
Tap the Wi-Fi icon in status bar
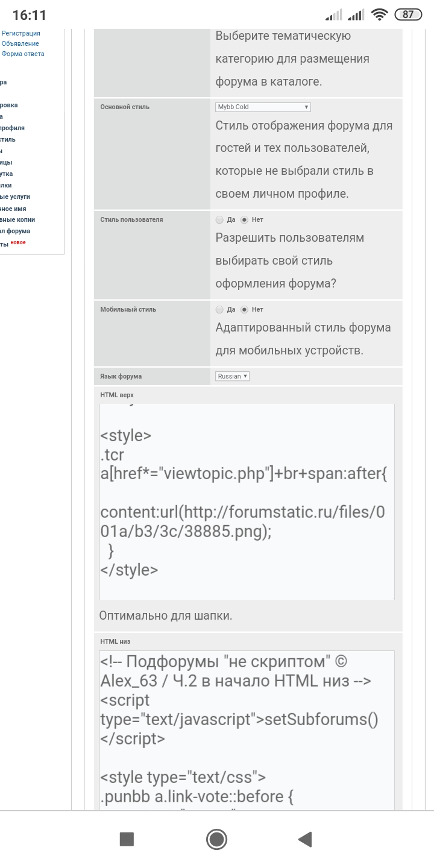[379, 14]
